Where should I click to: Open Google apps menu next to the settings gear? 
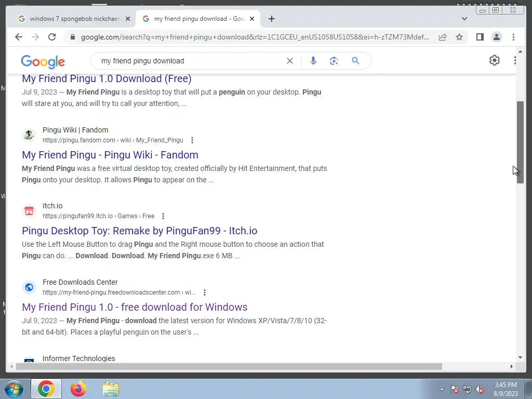[x=515, y=60]
